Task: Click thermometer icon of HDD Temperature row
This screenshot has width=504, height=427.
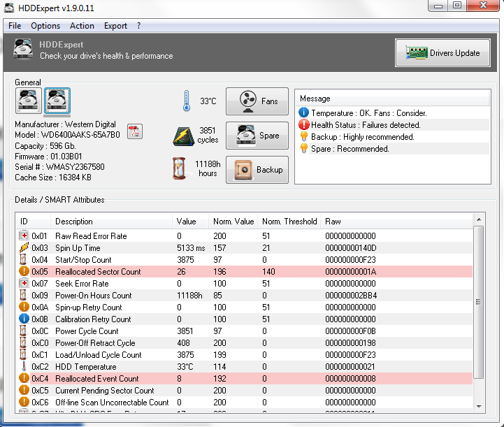Action: click(24, 366)
